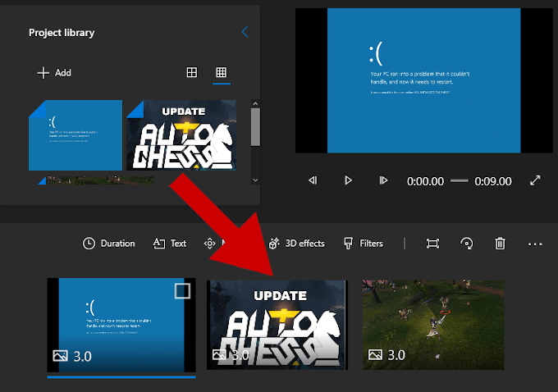Click the library scrollbar up arrow

click(255, 103)
